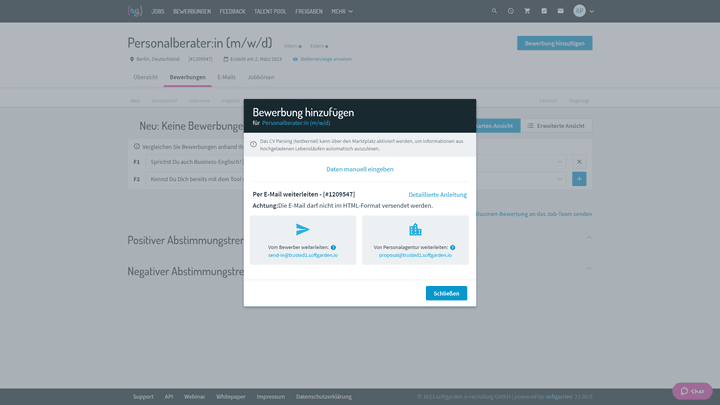Select the Vorauswahl pipeline stage
This screenshot has width=720, height=405.
(164, 101)
